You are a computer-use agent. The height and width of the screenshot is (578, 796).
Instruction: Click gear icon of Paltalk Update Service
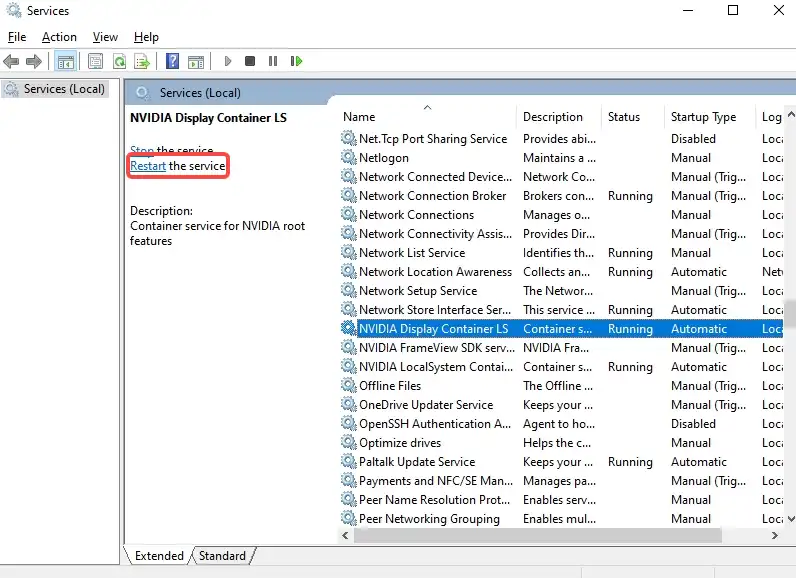[348, 461]
